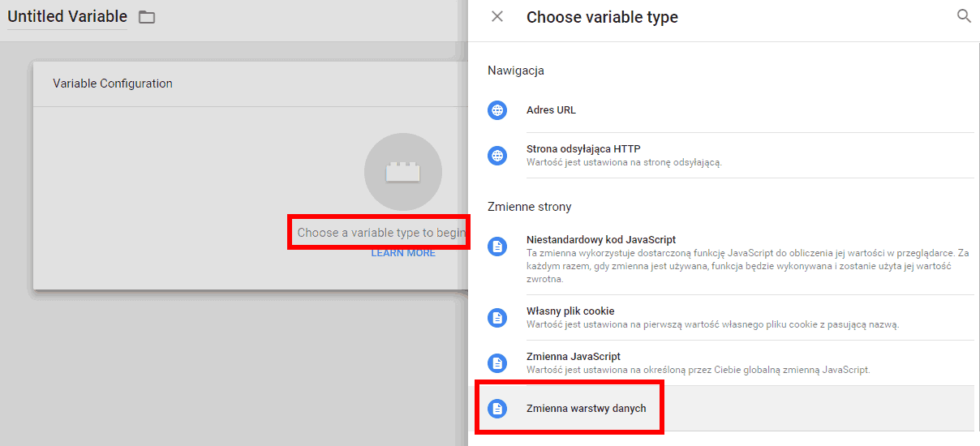
Task: Click the globe icon next to Adres URL
Action: 497,110
